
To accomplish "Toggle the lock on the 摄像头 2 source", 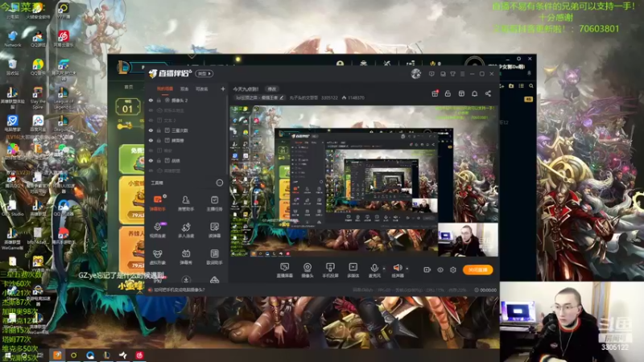I will coord(159,100).
